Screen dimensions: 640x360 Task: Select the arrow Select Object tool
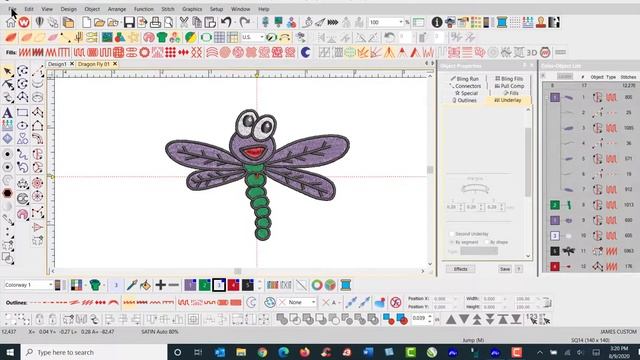7,71
